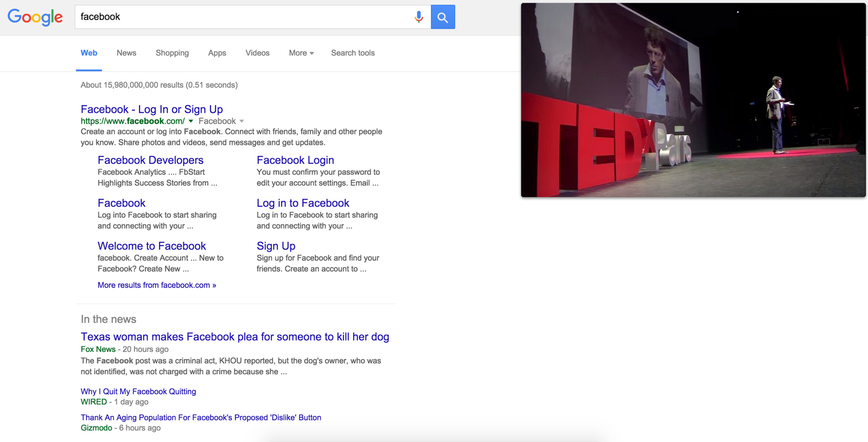
Task: Open the 'Sign Up' sitelink
Action: [x=276, y=246]
